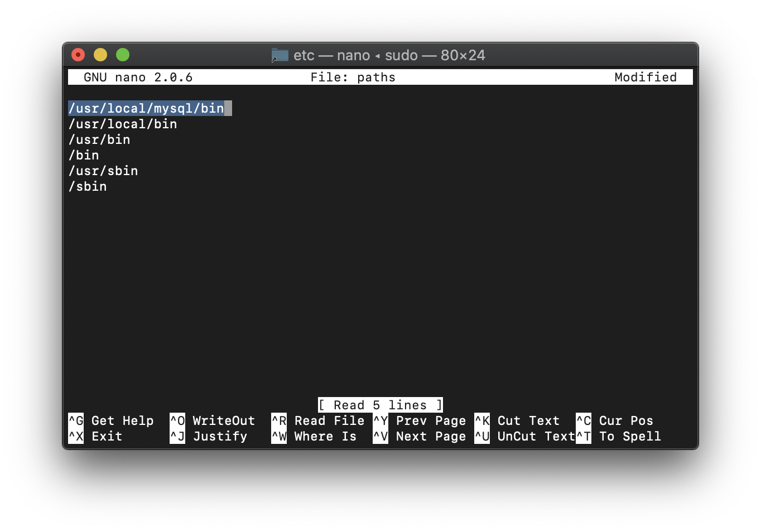
Task: Click the '/sbin' line
Action: click(x=88, y=186)
